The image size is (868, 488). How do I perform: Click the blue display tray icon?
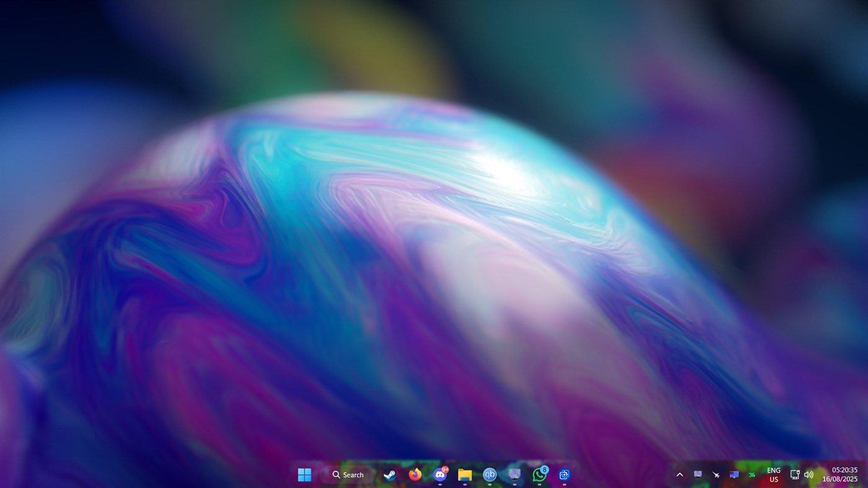[x=733, y=474]
